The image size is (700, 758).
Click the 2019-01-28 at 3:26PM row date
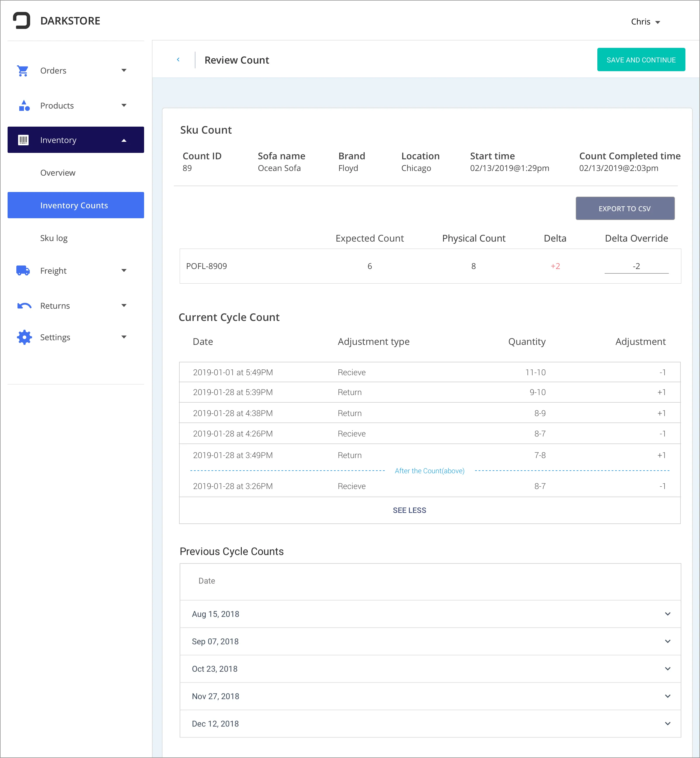tap(232, 485)
